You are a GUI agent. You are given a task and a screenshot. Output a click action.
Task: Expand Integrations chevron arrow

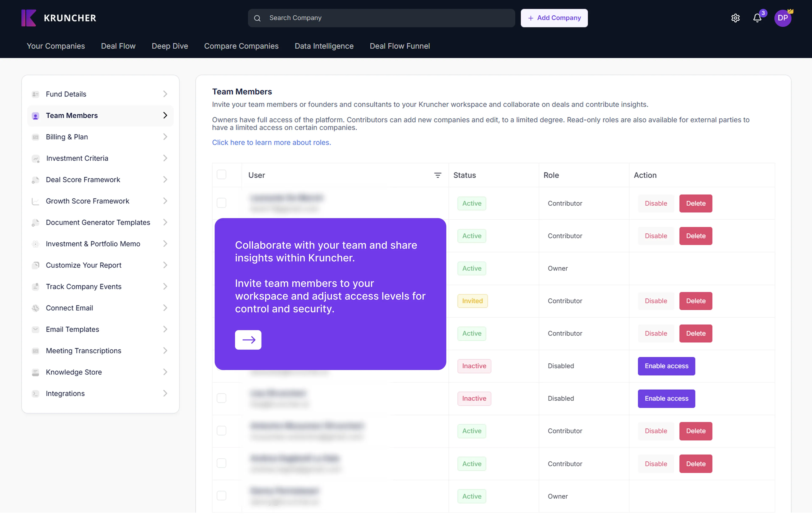165,394
